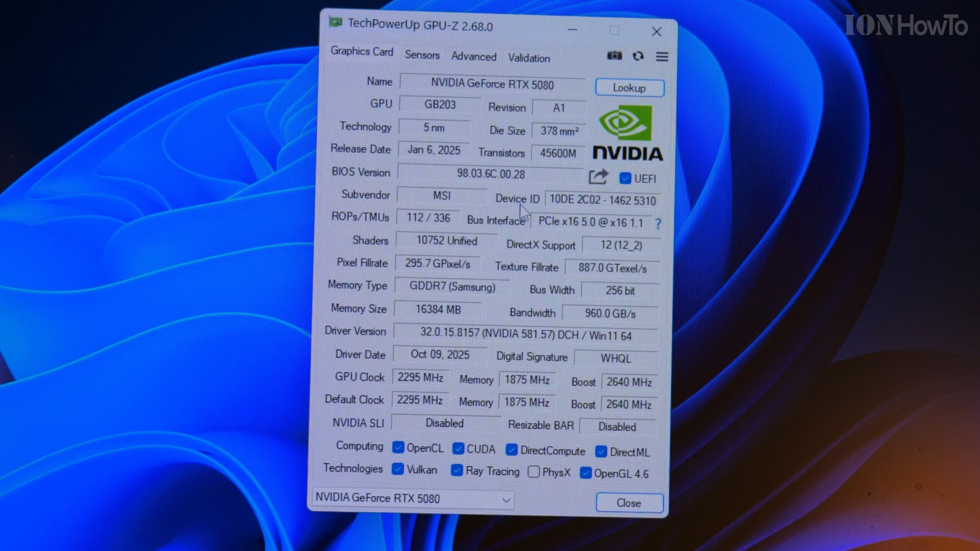Click the Subvendor value MSI

(442, 196)
